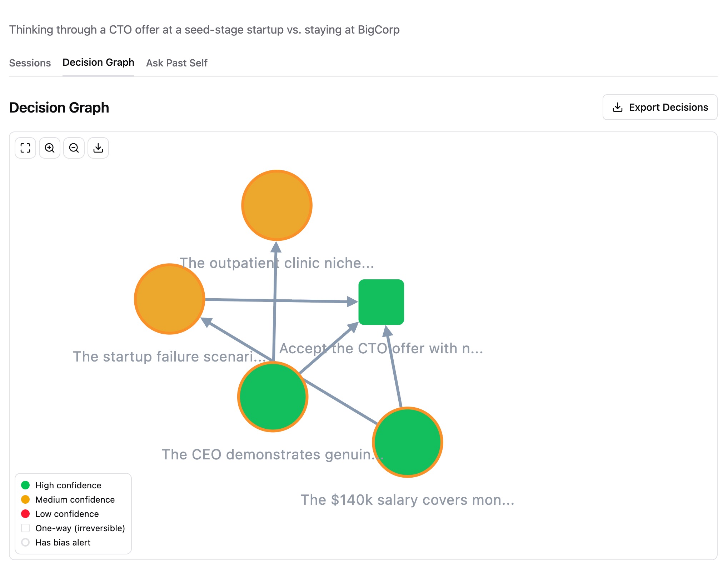Image resolution: width=728 pixels, height=573 pixels.
Task: Select the Medium confidence legend dot
Action: tap(25, 499)
